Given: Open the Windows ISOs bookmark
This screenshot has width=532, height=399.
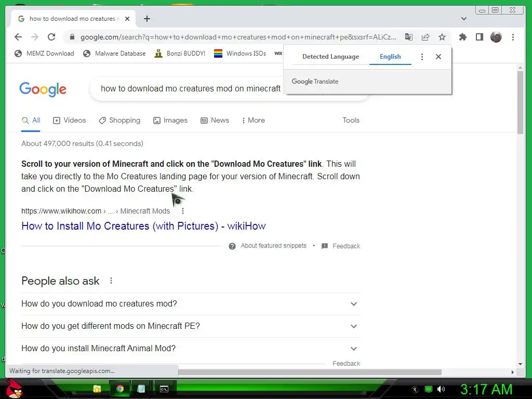Looking at the screenshot, I should pyautogui.click(x=240, y=54).
